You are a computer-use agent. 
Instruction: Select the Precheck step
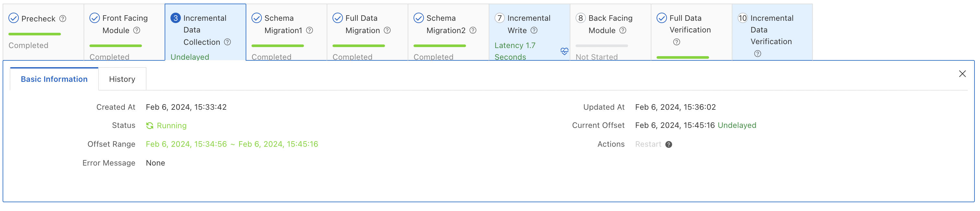[x=38, y=19]
